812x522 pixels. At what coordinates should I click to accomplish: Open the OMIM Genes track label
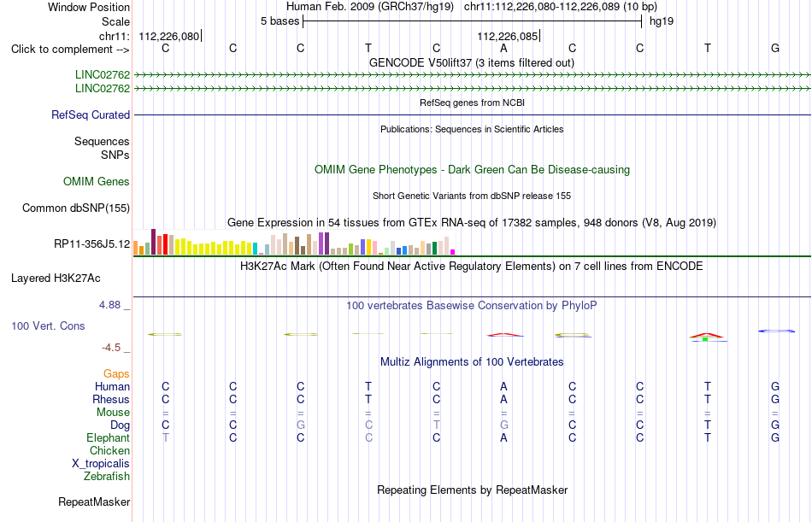97,181
